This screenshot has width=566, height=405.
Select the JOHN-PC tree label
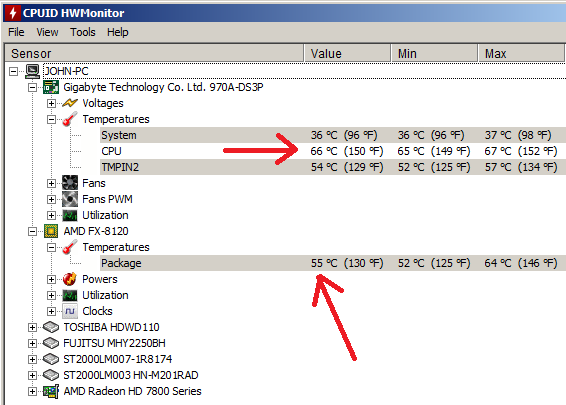pyautogui.click(x=66, y=71)
